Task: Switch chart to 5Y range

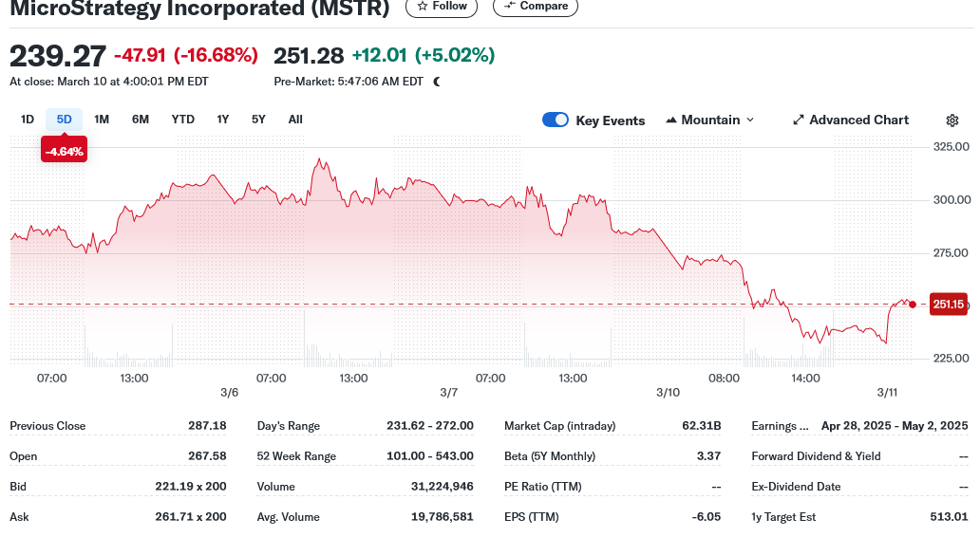Action: [x=258, y=120]
